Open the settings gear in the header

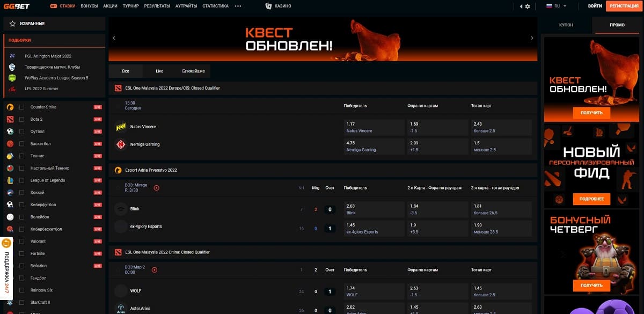(x=528, y=6)
